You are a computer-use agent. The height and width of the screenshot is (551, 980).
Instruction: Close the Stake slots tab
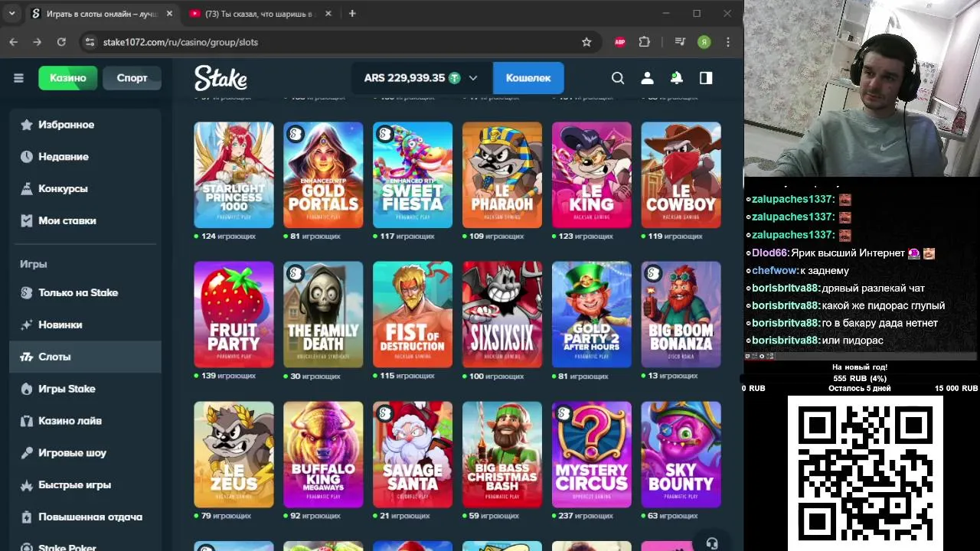click(169, 14)
